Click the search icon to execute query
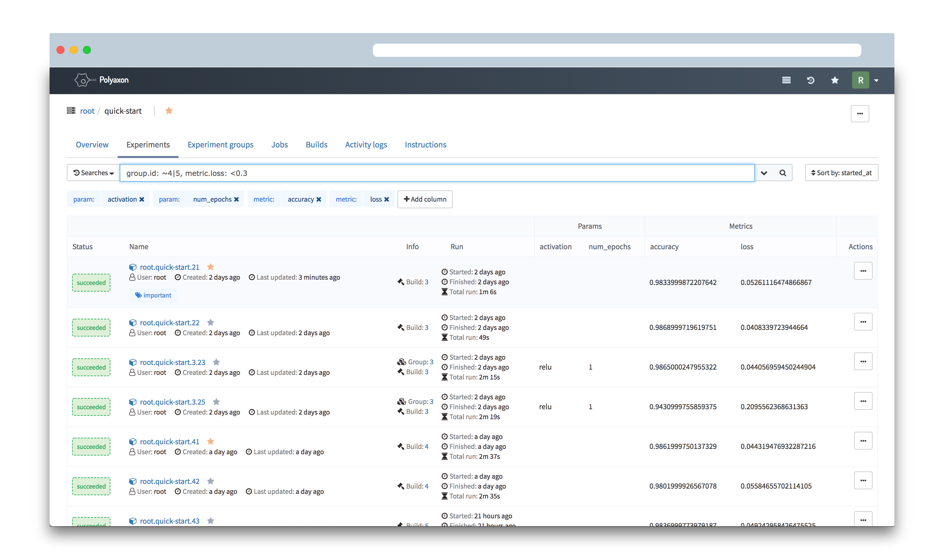Screen dimensions: 944x560 pyautogui.click(x=783, y=173)
